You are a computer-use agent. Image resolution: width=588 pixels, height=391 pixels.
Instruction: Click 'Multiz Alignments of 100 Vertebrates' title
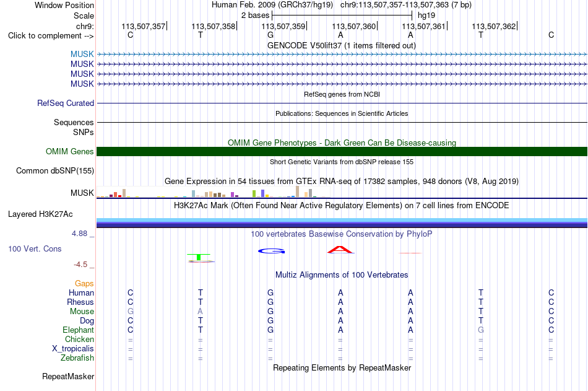coord(342,275)
